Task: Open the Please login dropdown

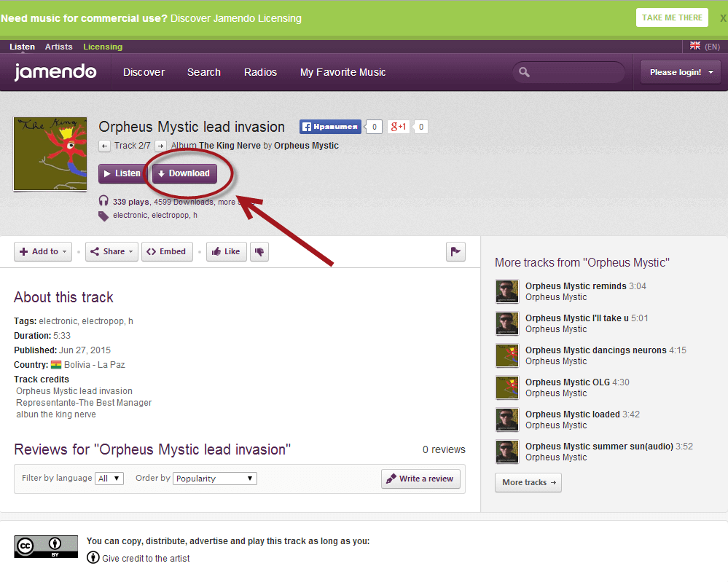Action: (x=680, y=72)
